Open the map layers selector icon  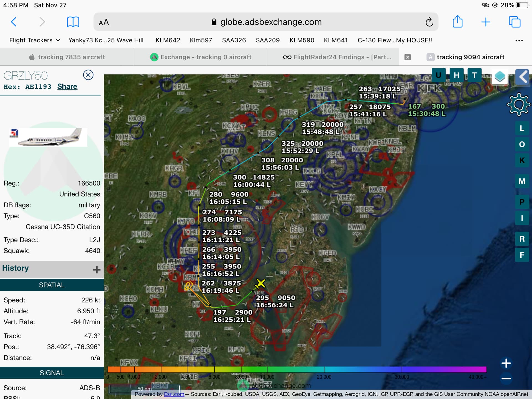500,76
